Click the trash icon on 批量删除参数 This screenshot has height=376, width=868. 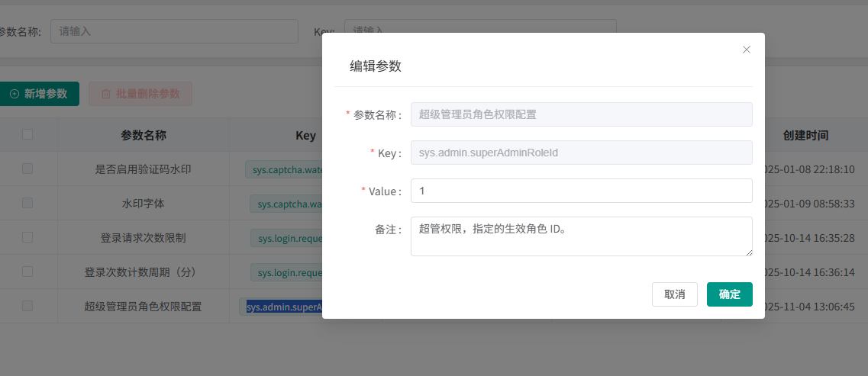[x=106, y=94]
